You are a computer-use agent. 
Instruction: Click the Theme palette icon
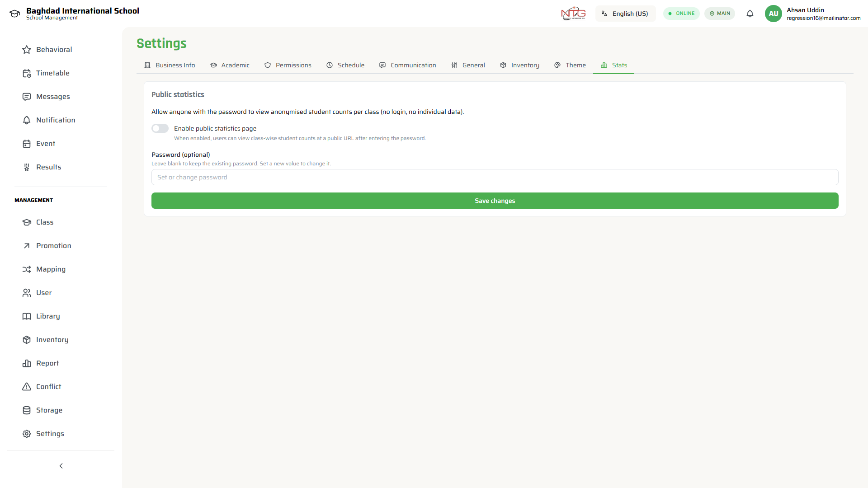click(x=557, y=65)
